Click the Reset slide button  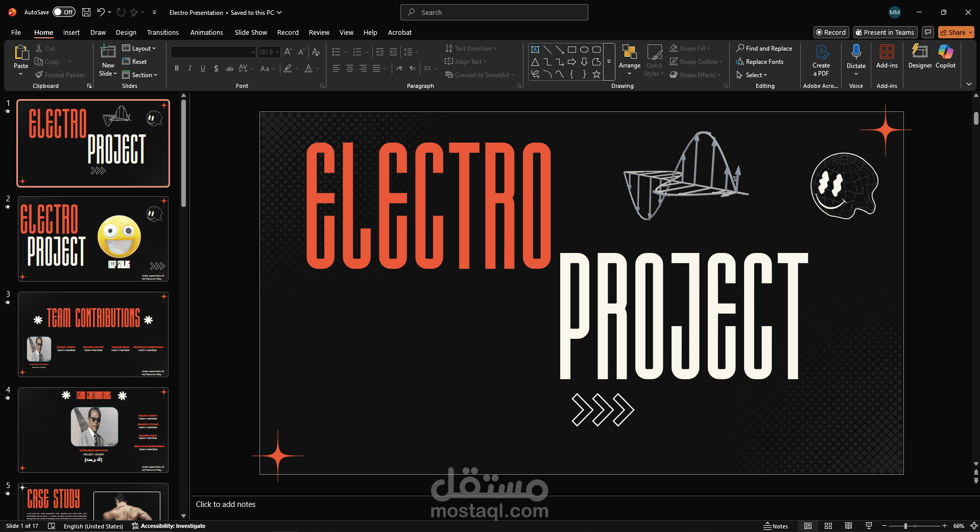coord(134,62)
